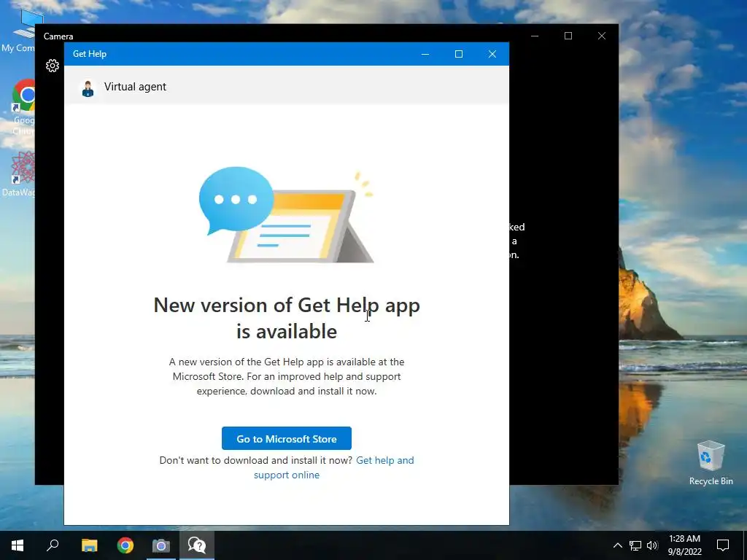Click the Get Help title bar text
Image resolution: width=747 pixels, height=560 pixels.
(x=90, y=54)
